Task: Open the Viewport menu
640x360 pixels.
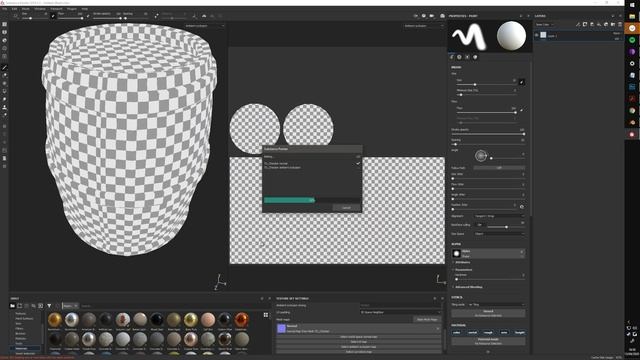Action: click(x=56, y=9)
